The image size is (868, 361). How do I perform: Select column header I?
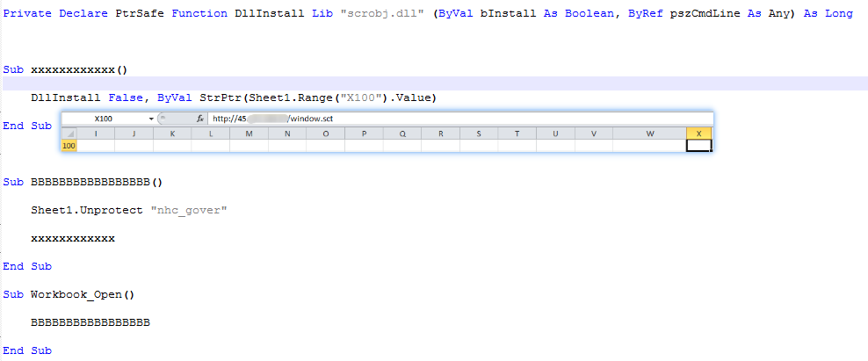click(97, 134)
